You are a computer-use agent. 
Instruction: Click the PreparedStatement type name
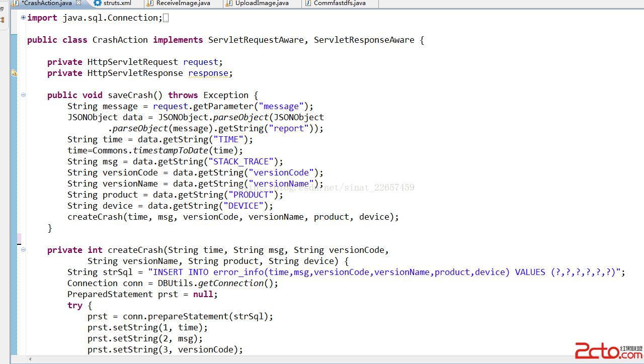pyautogui.click(x=110, y=294)
